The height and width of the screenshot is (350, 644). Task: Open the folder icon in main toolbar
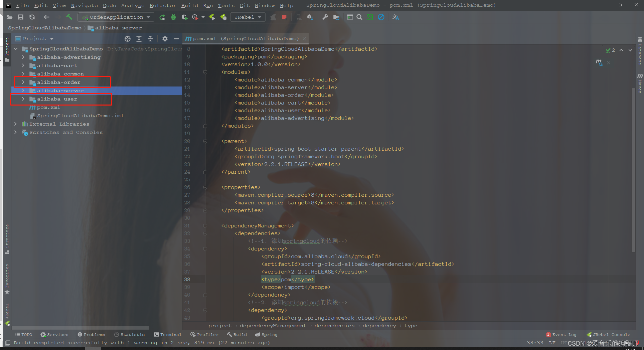9,17
